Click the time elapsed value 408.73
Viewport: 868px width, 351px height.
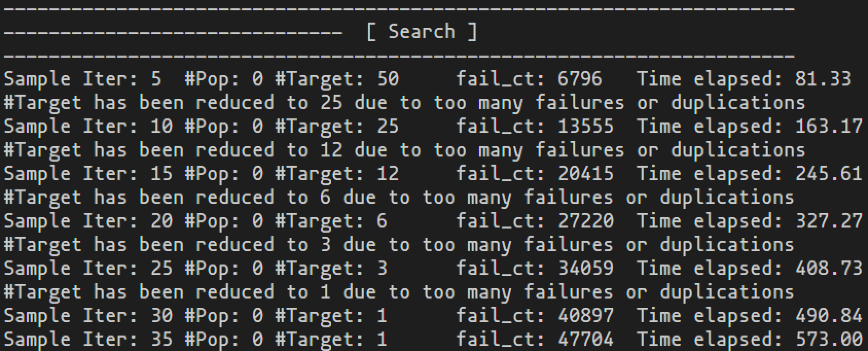point(828,268)
